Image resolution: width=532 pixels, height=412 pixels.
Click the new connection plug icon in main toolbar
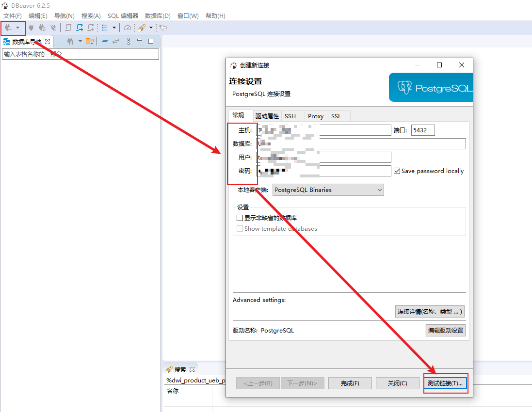[x=8, y=28]
